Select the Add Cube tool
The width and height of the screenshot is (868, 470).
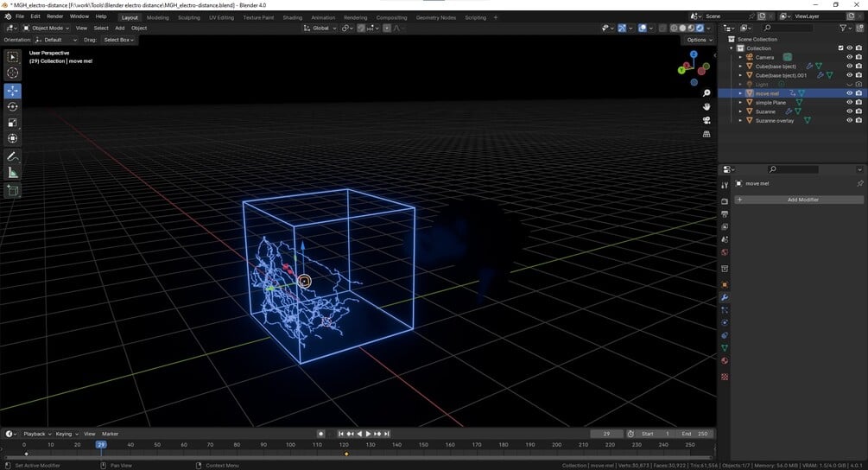click(x=12, y=191)
